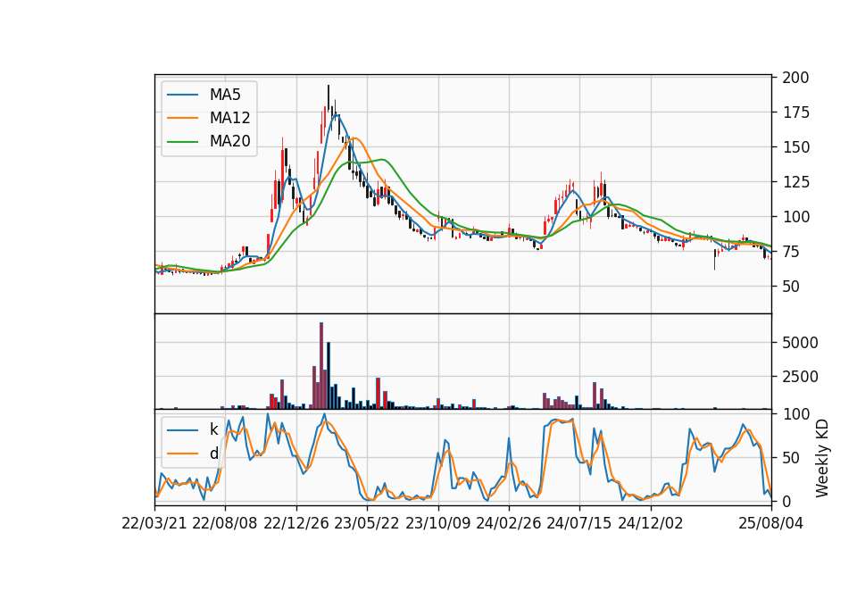The width and height of the screenshot is (857, 616).
Task: Click the 200 price axis label
Action: click(x=795, y=78)
